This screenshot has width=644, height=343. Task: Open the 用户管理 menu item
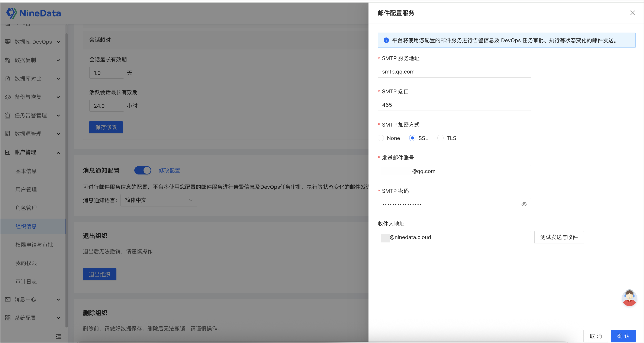pyautogui.click(x=26, y=190)
